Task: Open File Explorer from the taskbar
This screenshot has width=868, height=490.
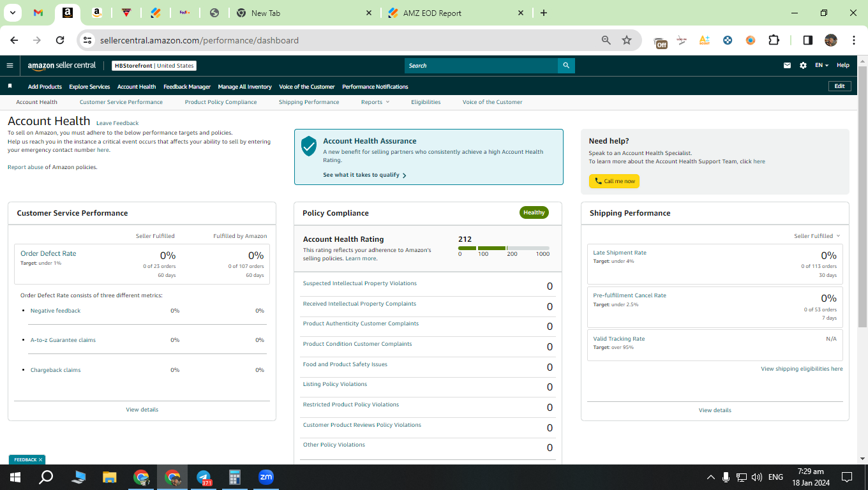Action: click(x=110, y=477)
